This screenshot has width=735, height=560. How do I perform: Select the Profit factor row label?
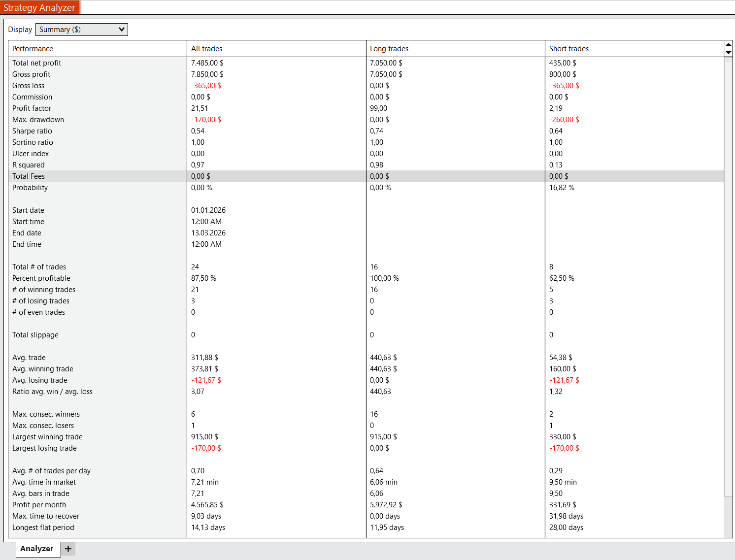click(32, 108)
